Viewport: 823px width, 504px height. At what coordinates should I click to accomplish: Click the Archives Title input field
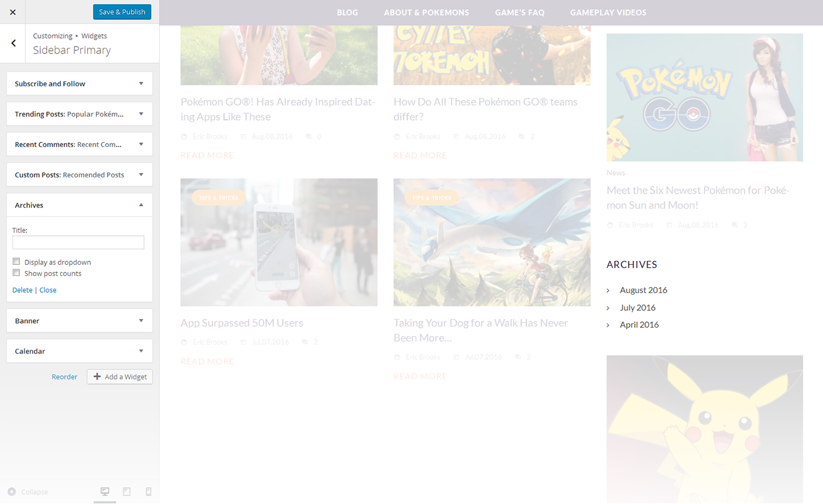(78, 243)
